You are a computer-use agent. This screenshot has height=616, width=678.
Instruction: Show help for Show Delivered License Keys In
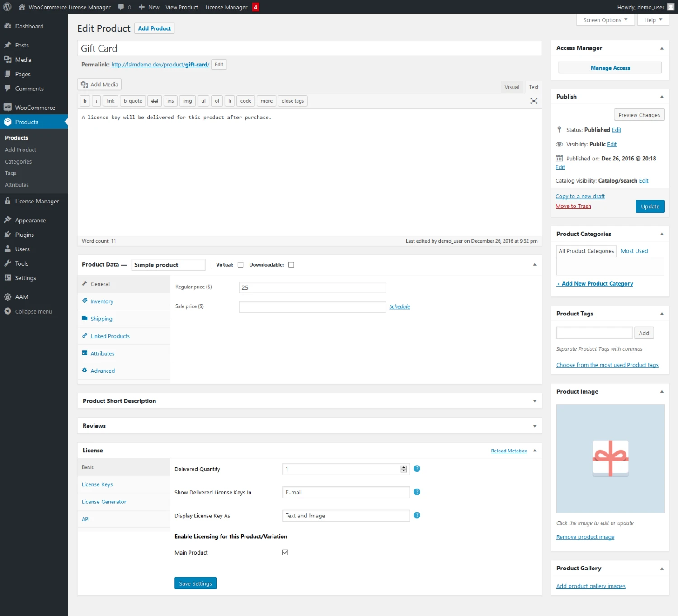point(417,492)
